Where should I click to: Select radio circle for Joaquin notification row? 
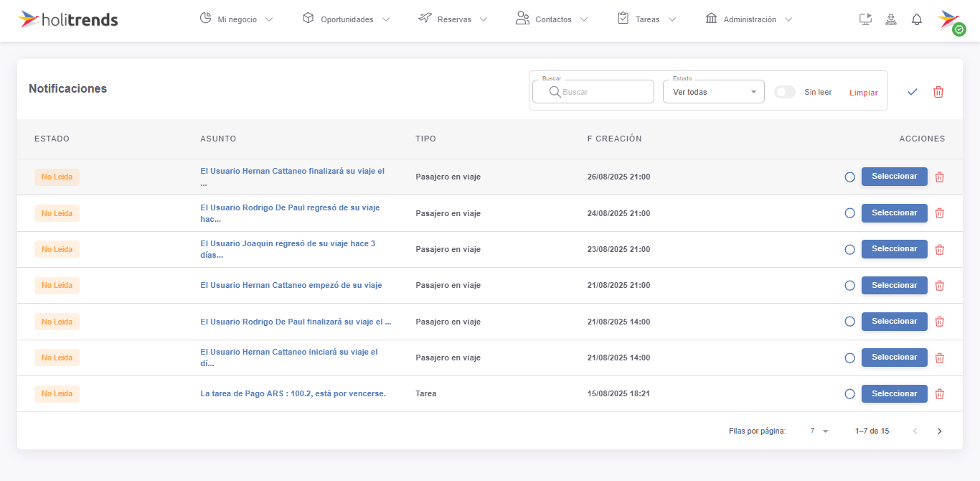849,249
